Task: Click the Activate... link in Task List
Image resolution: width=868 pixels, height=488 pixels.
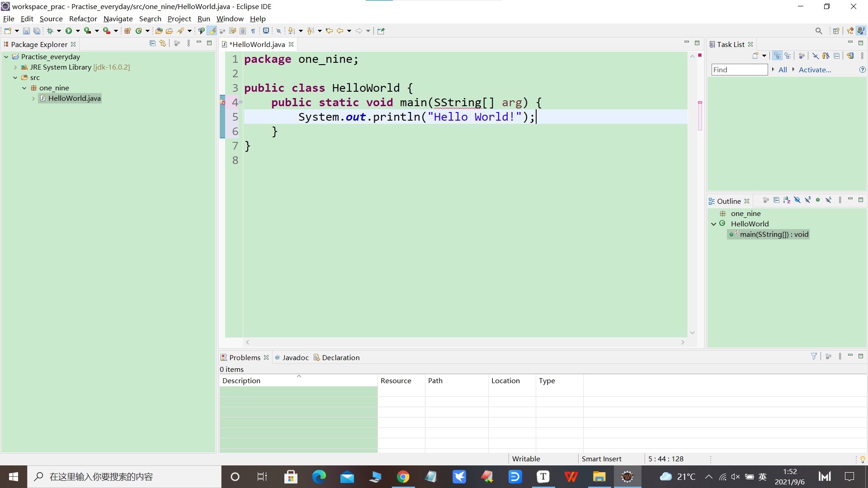Action: 815,70
